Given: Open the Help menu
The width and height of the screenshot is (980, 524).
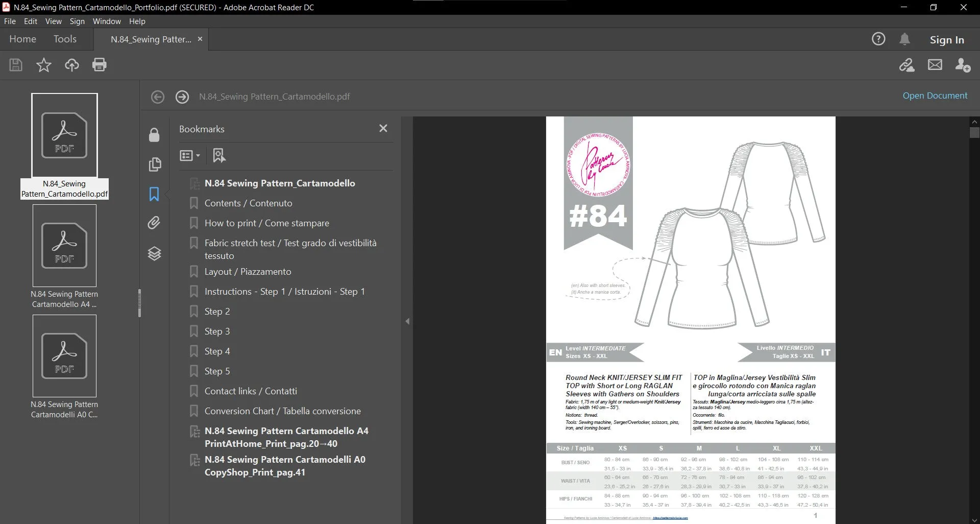Looking at the screenshot, I should (x=137, y=21).
